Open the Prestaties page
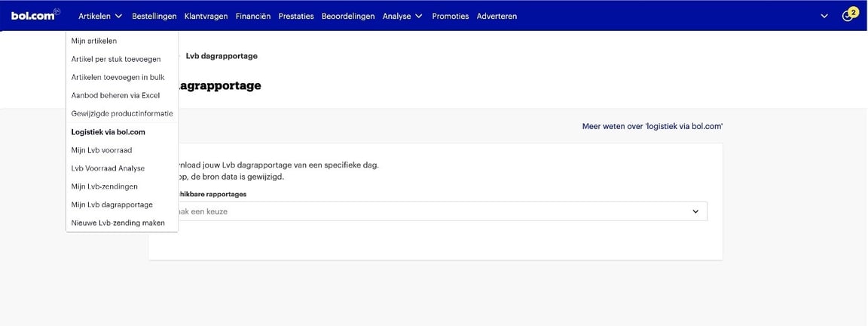 295,17
